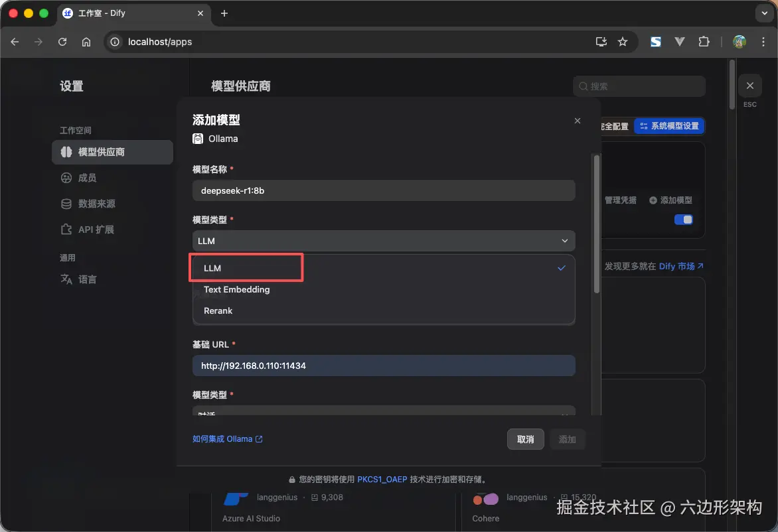Close settings with the ESC X button
This screenshot has width=778, height=532.
pos(749,86)
